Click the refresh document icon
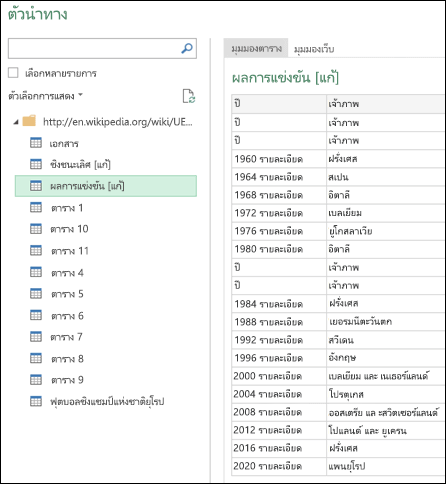Image resolution: width=446 pixels, height=484 pixels. (189, 96)
